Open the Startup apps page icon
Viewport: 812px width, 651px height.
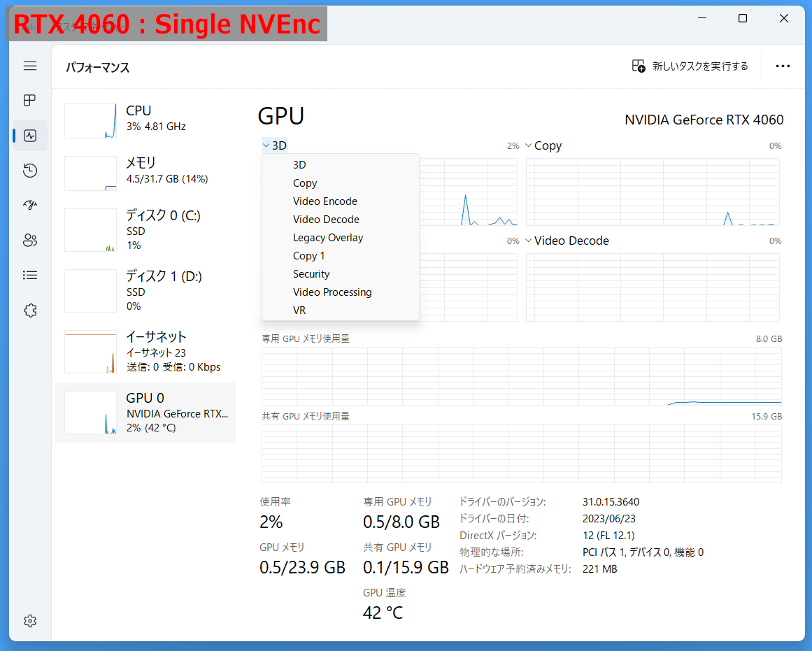[30, 205]
